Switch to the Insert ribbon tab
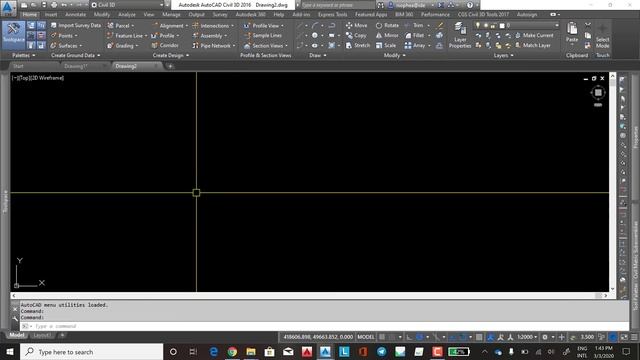 pyautogui.click(x=51, y=15)
